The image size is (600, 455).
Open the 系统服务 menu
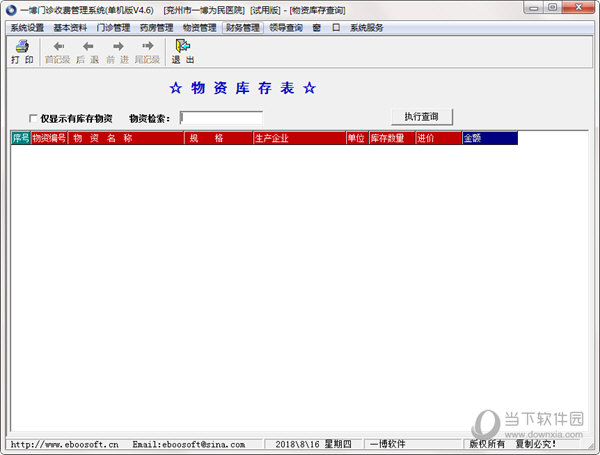(367, 28)
